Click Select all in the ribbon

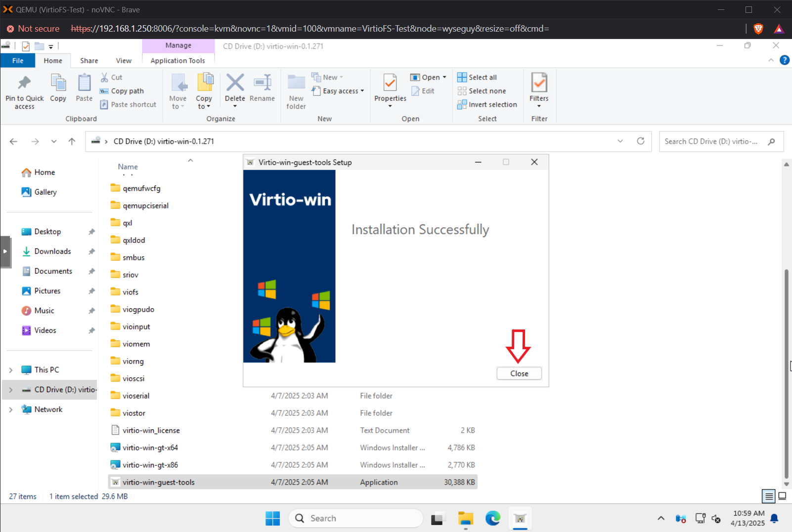(x=477, y=77)
